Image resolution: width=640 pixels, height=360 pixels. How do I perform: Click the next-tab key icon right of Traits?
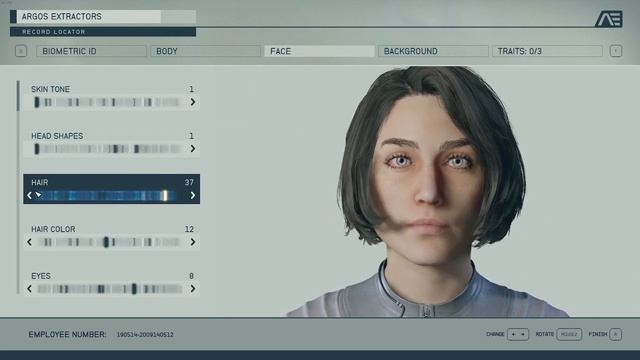(616, 51)
